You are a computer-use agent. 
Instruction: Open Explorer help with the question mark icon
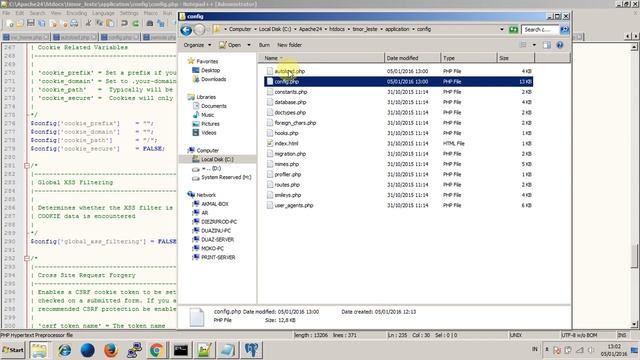(560, 45)
